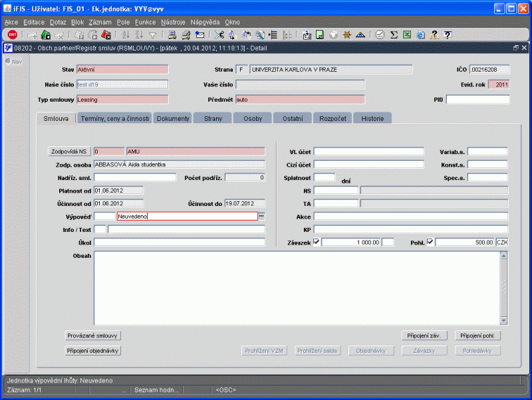Click the grey globe toolbar icon

pos(333,35)
